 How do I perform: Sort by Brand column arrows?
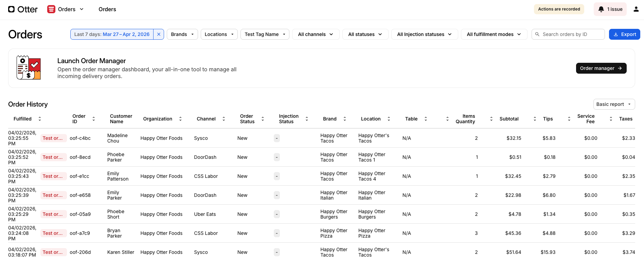tap(345, 119)
